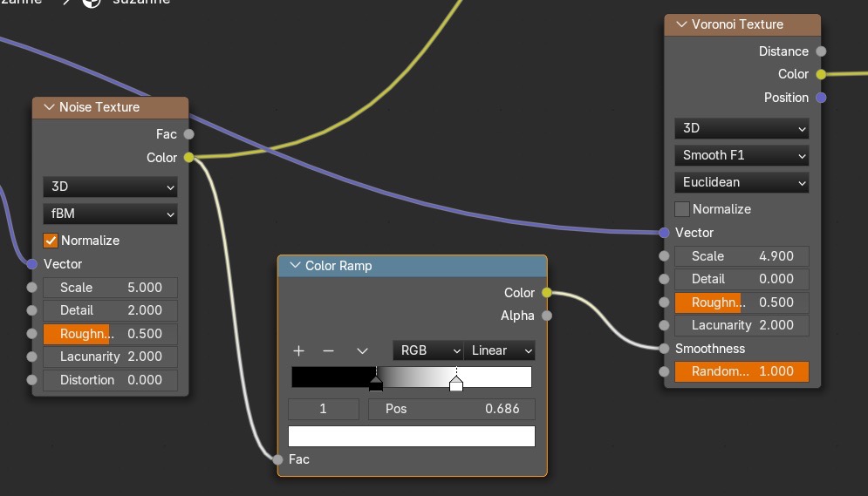The height and width of the screenshot is (496, 868).
Task: Open Voronoi 3D dimensions dropdown
Action: click(742, 128)
